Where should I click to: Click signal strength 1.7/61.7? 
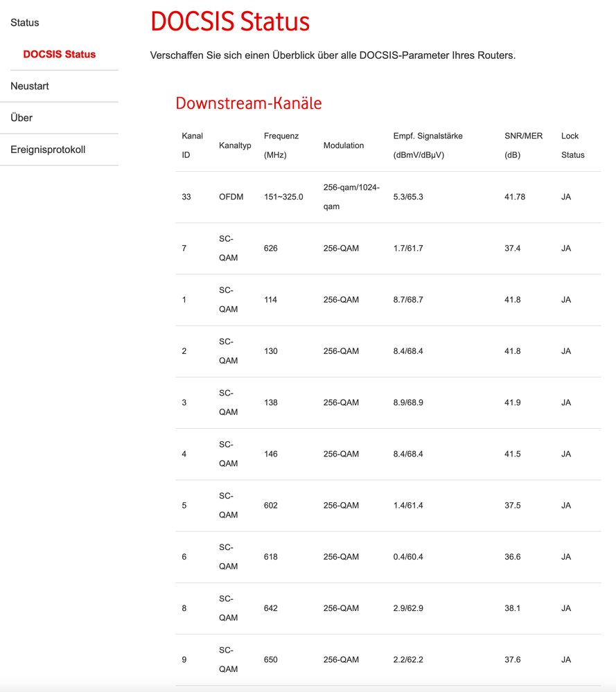coord(408,248)
